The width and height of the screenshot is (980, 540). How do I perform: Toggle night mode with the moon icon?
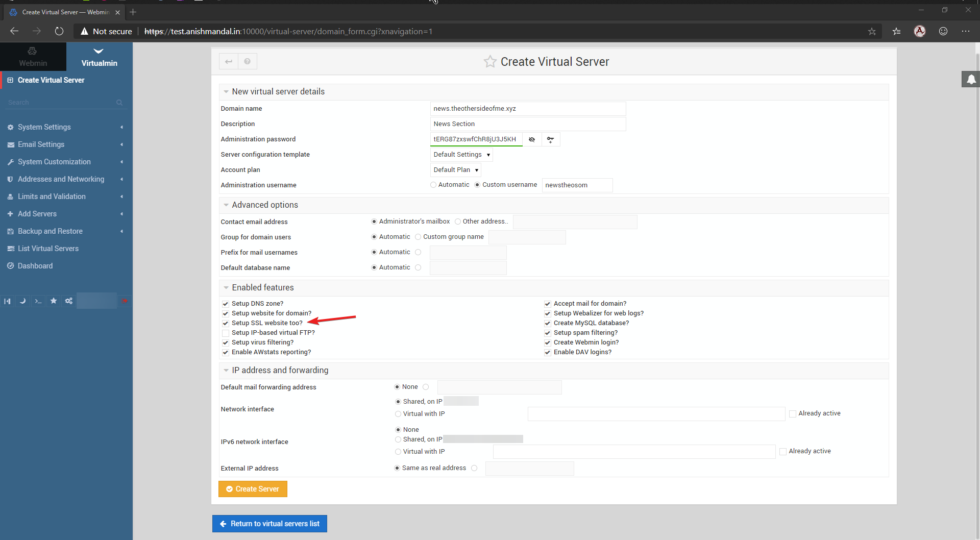(22, 301)
